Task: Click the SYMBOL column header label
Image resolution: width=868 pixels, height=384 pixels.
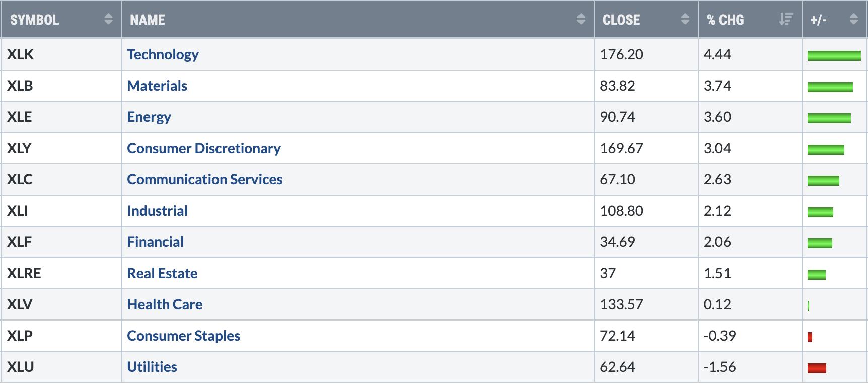Action: [35, 20]
